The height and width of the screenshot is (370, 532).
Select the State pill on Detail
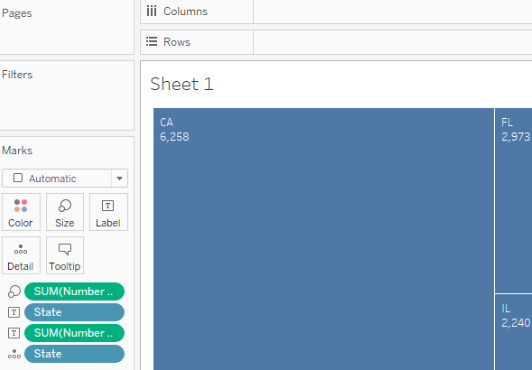(x=74, y=354)
